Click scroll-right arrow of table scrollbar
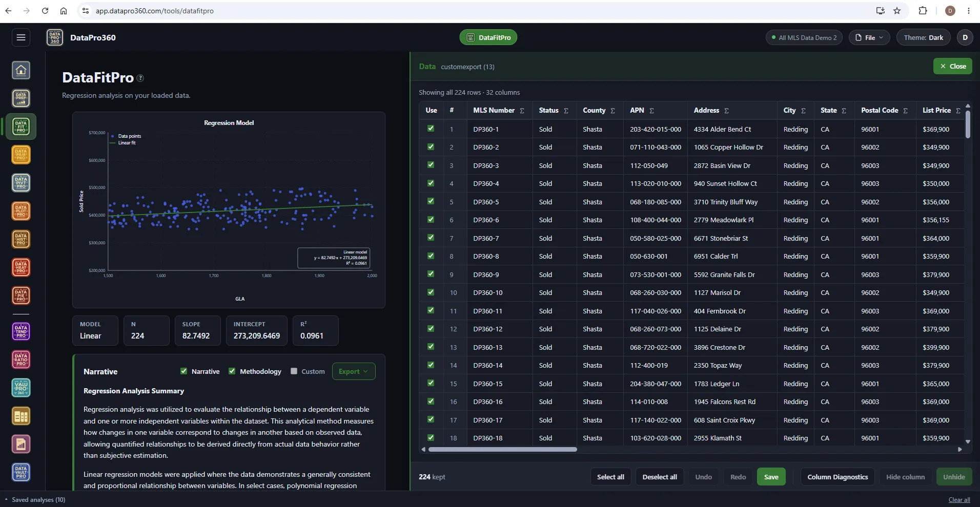 pyautogui.click(x=959, y=449)
